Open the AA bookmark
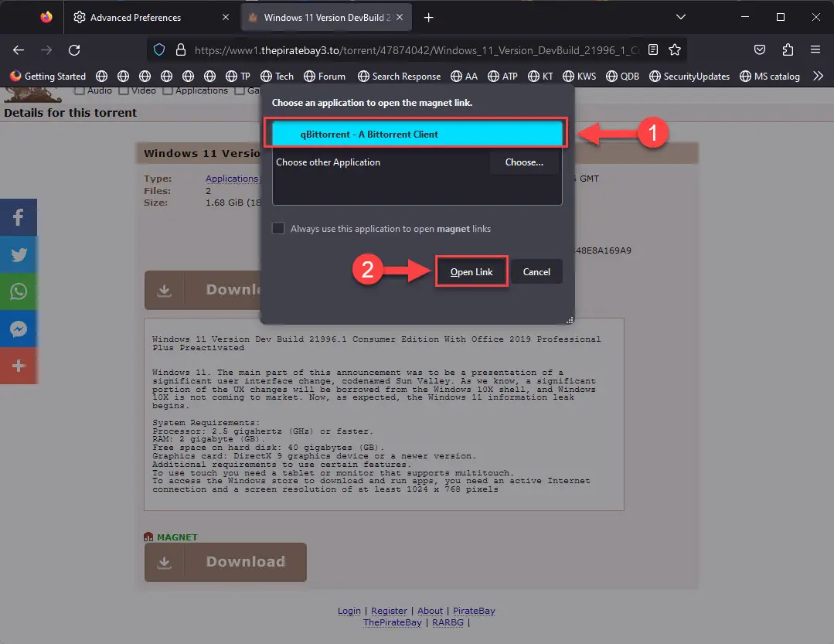 coord(464,76)
